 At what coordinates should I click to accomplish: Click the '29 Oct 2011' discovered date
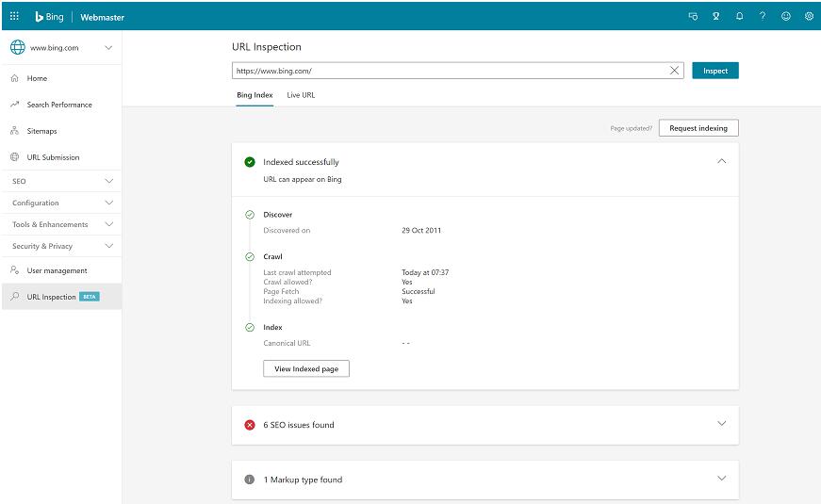[421, 230]
